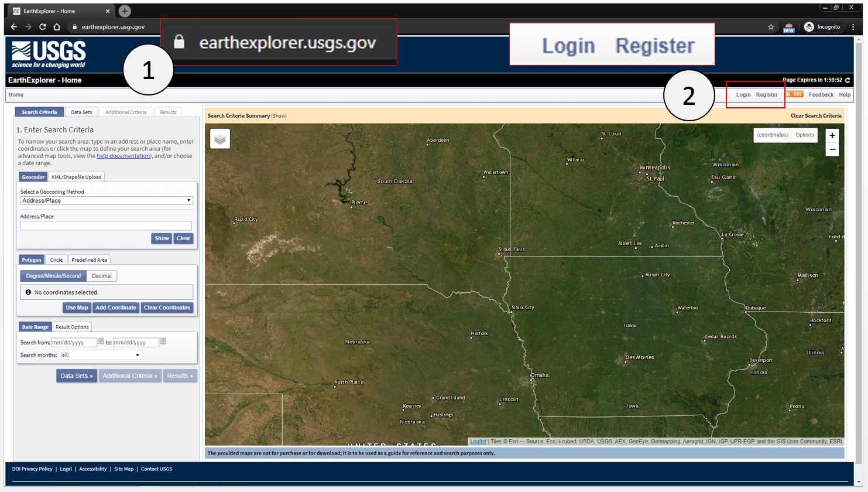868x492 pixels.
Task: Select Degree/Minute/Second coordinate format
Action: tap(53, 276)
